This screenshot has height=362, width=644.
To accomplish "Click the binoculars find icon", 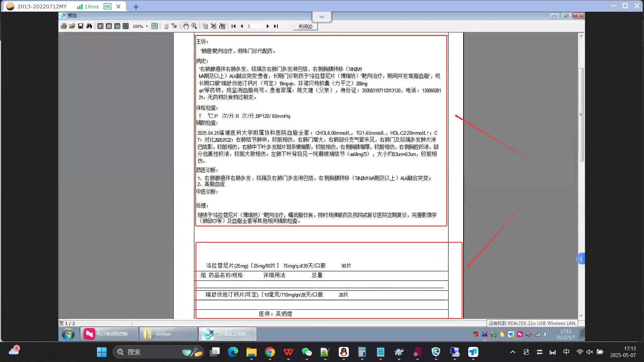I will [89, 26].
